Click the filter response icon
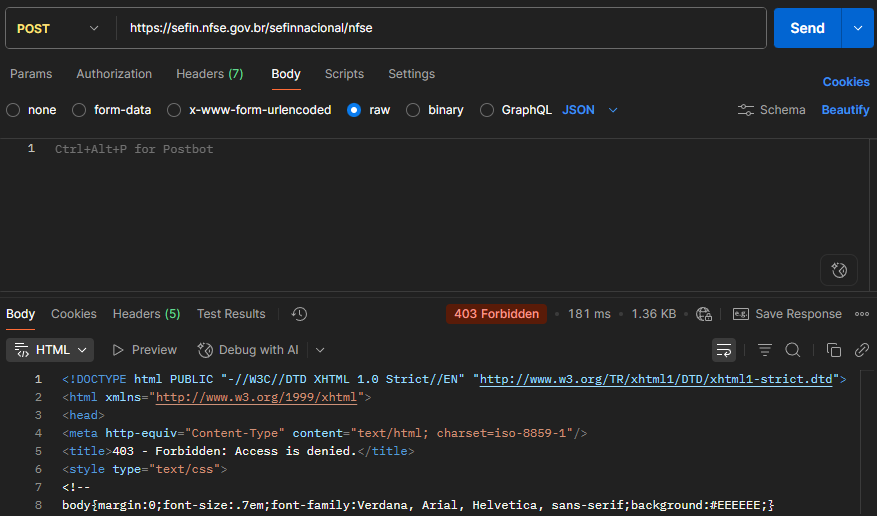The image size is (877, 516). tap(765, 350)
